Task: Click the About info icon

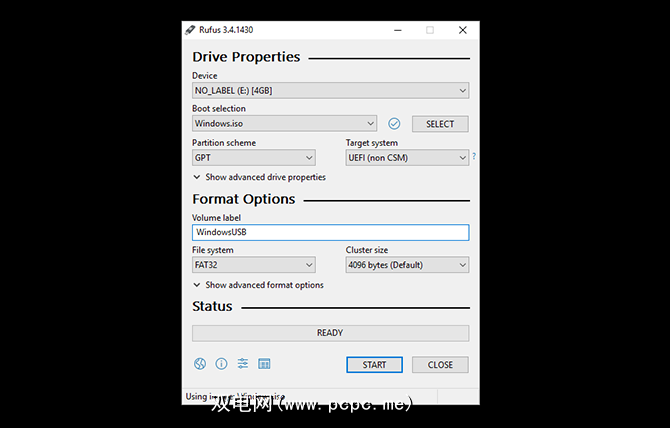Action: click(221, 364)
